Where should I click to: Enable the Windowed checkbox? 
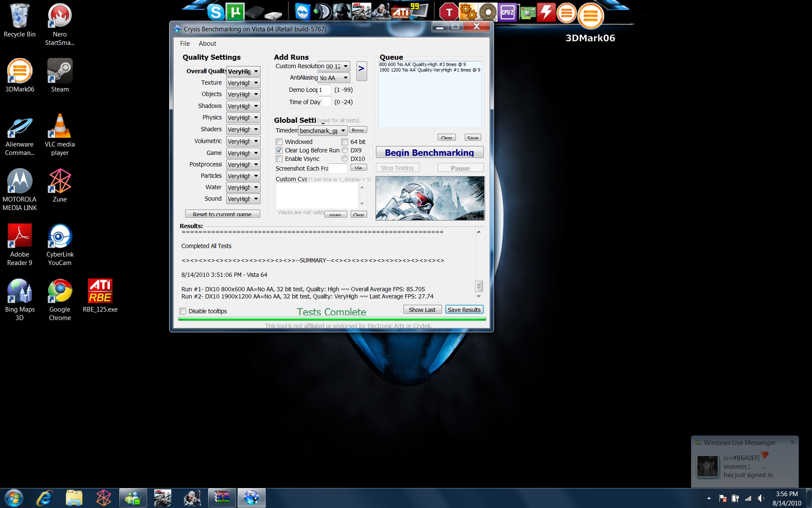(279, 142)
